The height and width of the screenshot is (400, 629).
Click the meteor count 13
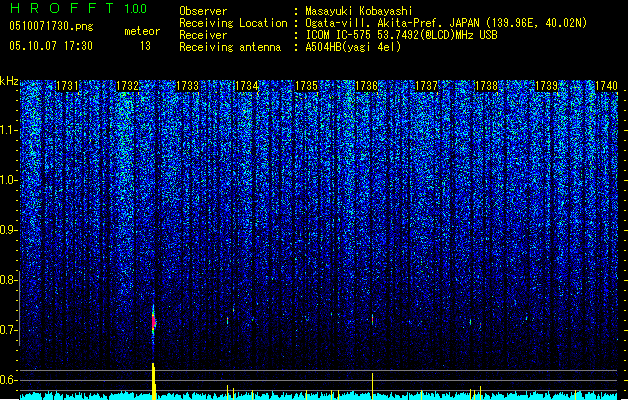145,46
